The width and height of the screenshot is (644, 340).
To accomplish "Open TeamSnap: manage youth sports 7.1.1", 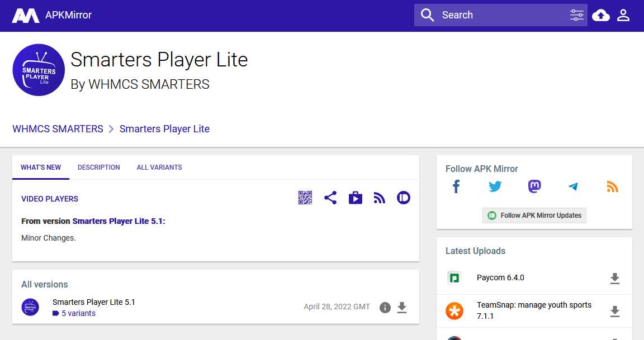I will tap(534, 310).
